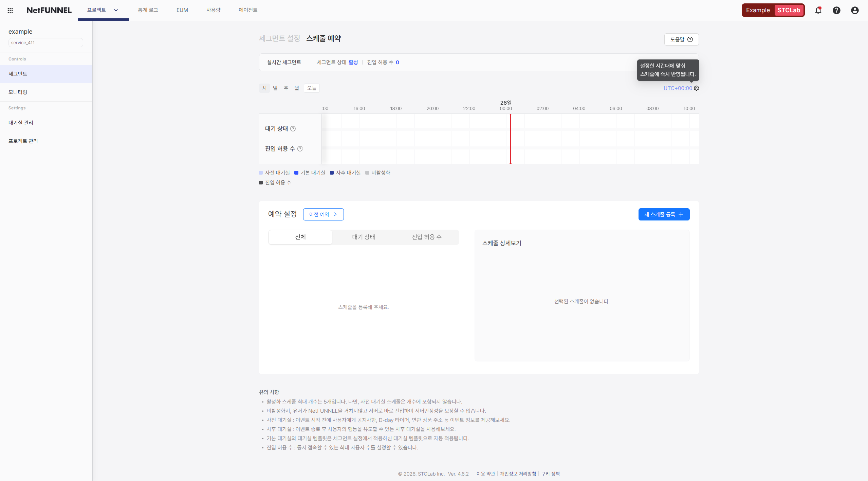Image resolution: width=868 pixels, height=481 pixels.
Task: Switch to the 대기 상태 tab
Action: pos(363,237)
